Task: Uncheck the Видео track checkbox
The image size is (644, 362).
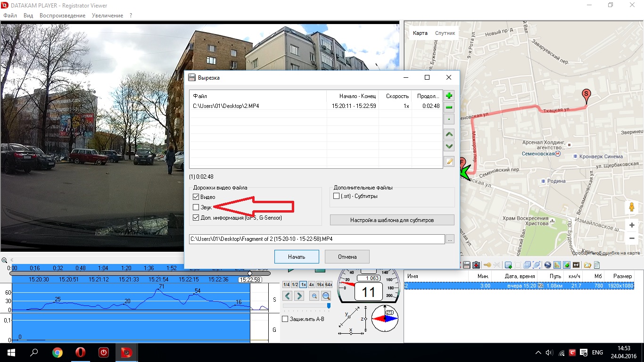Action: pyautogui.click(x=196, y=197)
